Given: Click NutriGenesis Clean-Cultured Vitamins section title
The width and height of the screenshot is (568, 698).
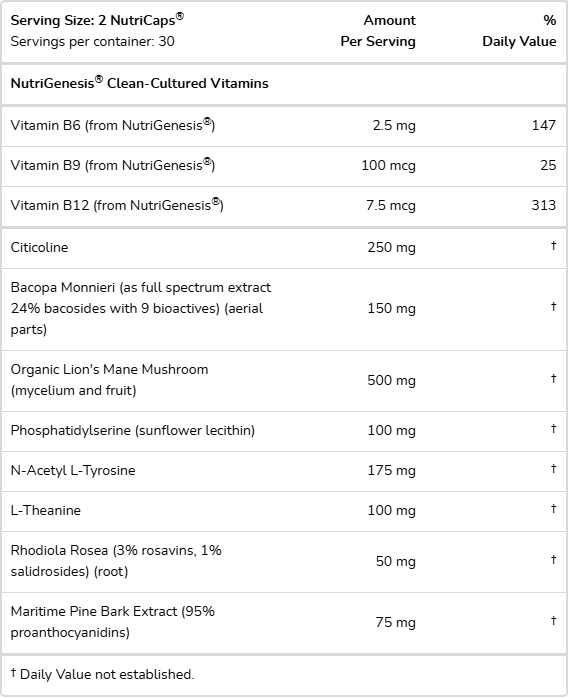Looking at the screenshot, I should (x=139, y=83).
